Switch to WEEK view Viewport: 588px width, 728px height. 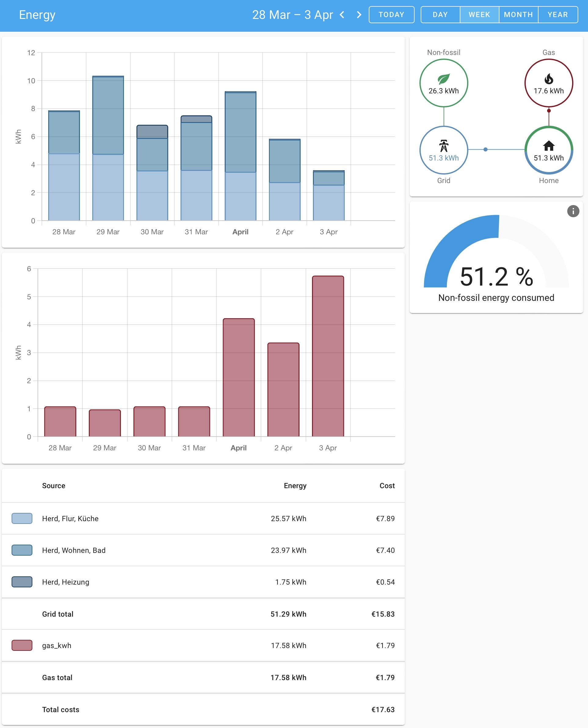point(479,15)
